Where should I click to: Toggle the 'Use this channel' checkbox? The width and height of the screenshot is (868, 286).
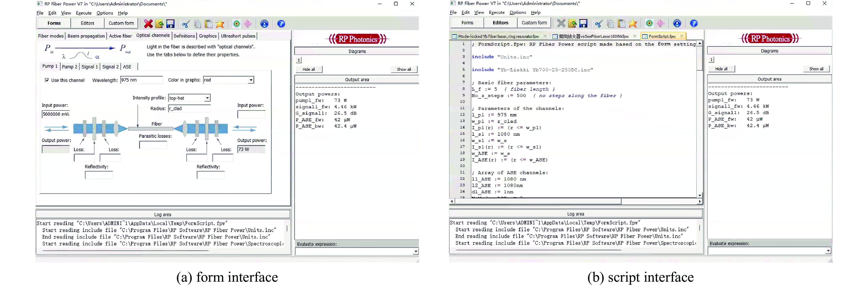pyautogui.click(x=47, y=80)
